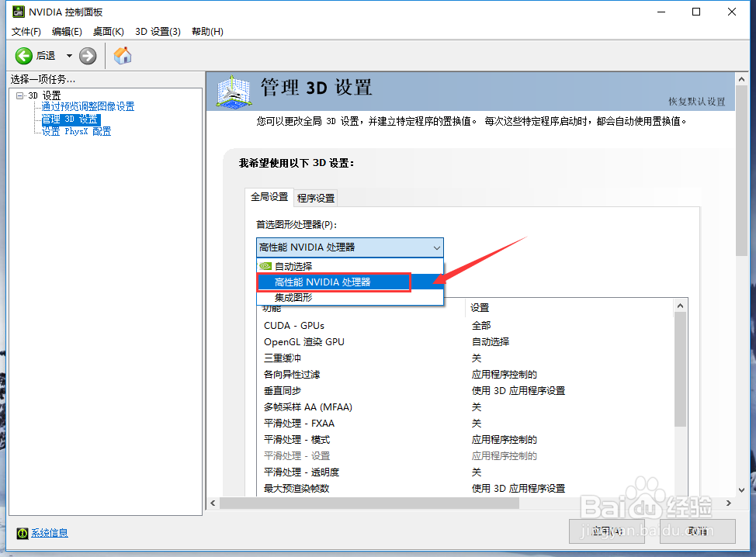Select the 垂直同步 setting row

pyautogui.click(x=466, y=391)
